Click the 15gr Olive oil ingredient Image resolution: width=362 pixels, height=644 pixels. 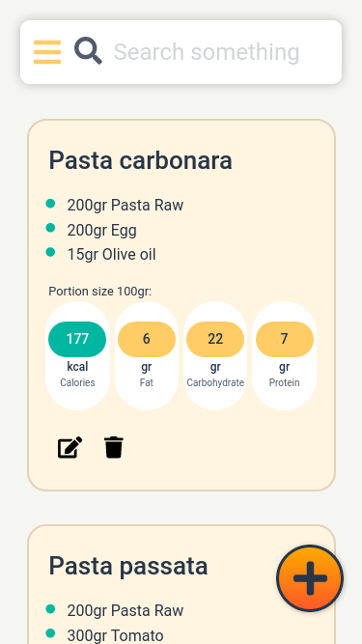[111, 254]
